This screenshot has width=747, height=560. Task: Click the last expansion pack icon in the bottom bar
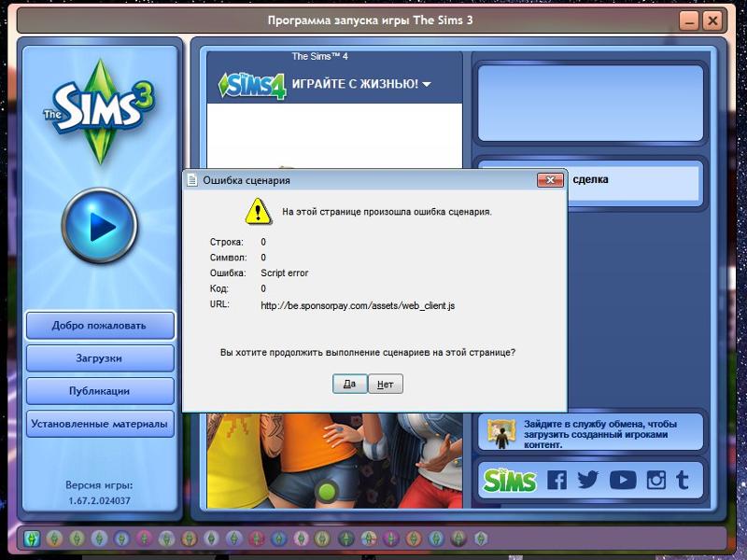[481, 539]
